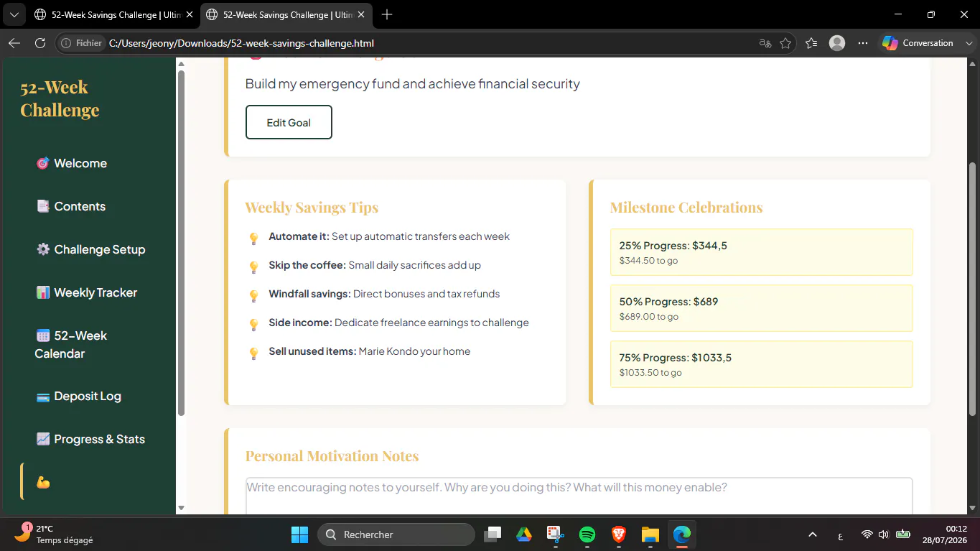The height and width of the screenshot is (551, 980).
Task: Open the browser settings ellipsis menu
Action: 863,43
